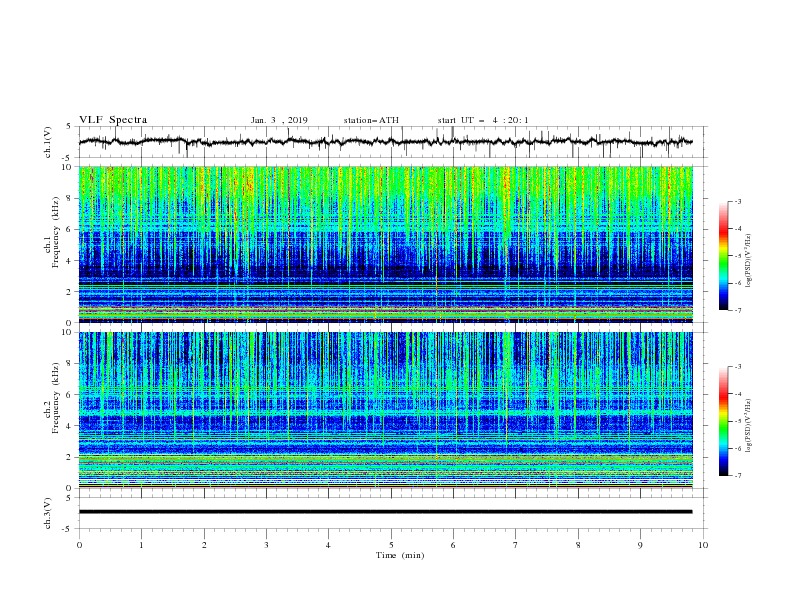The height and width of the screenshot is (612, 792).
Task: Select the "Jan. 3 , 2019" date label
Action: [279, 120]
